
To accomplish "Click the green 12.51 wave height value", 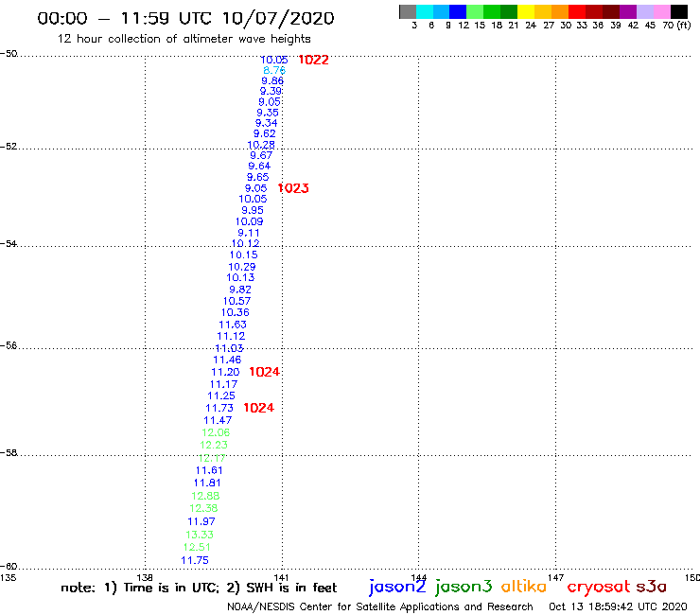I will (197, 547).
